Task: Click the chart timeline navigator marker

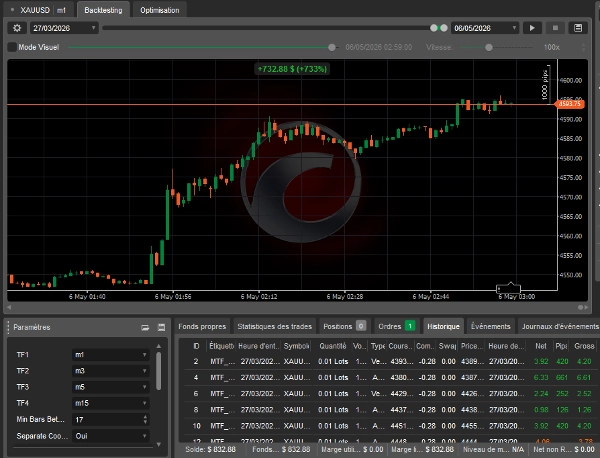Action: (x=508, y=288)
